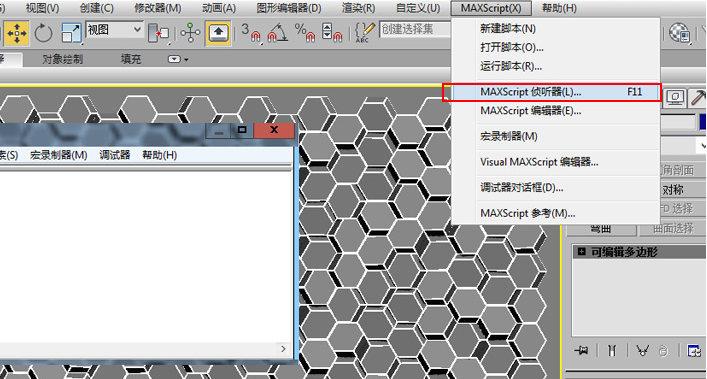Click listener horizontal scrollbar right arrow
The height and width of the screenshot is (379, 707).
tap(283, 349)
